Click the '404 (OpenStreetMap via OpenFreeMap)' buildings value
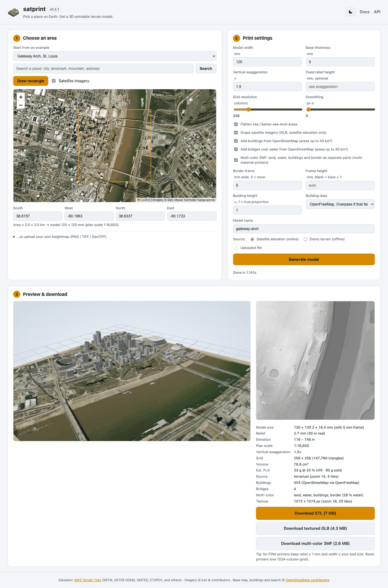Viewport: 388px width, 588px height. pos(326,483)
